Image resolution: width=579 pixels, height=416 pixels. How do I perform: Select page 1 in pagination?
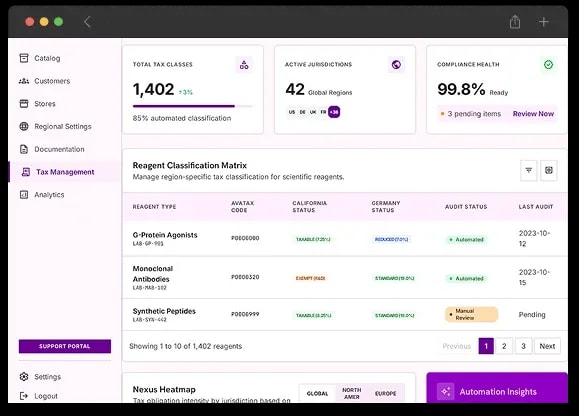(x=486, y=346)
